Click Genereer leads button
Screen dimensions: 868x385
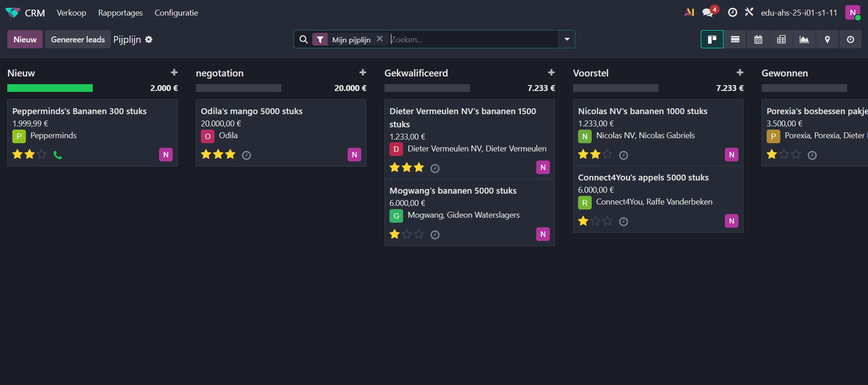tap(78, 40)
